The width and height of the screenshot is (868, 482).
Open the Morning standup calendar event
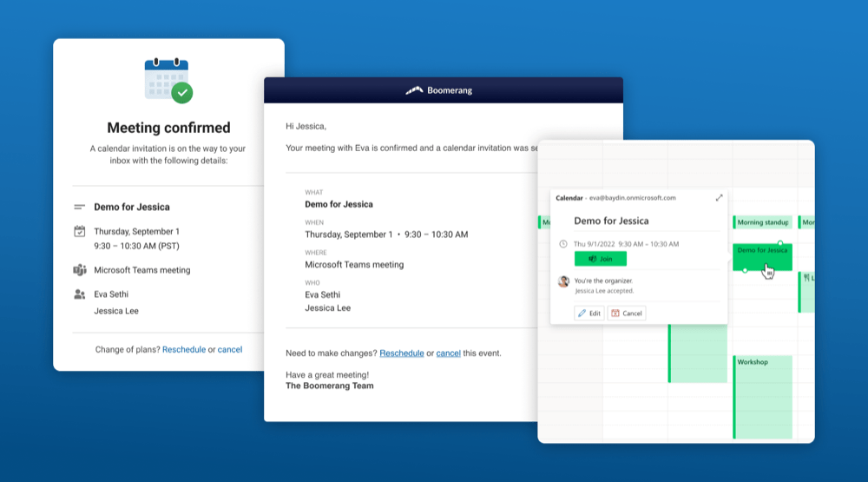click(762, 222)
